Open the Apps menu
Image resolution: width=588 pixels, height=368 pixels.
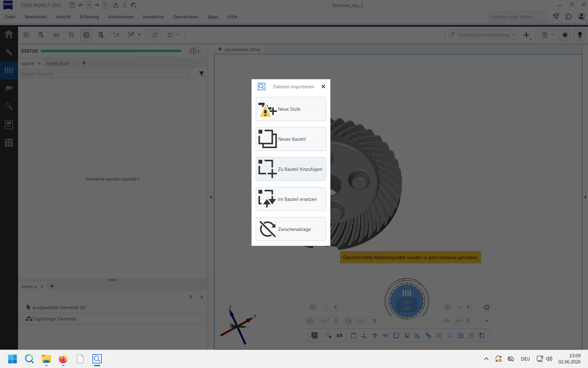point(213,17)
